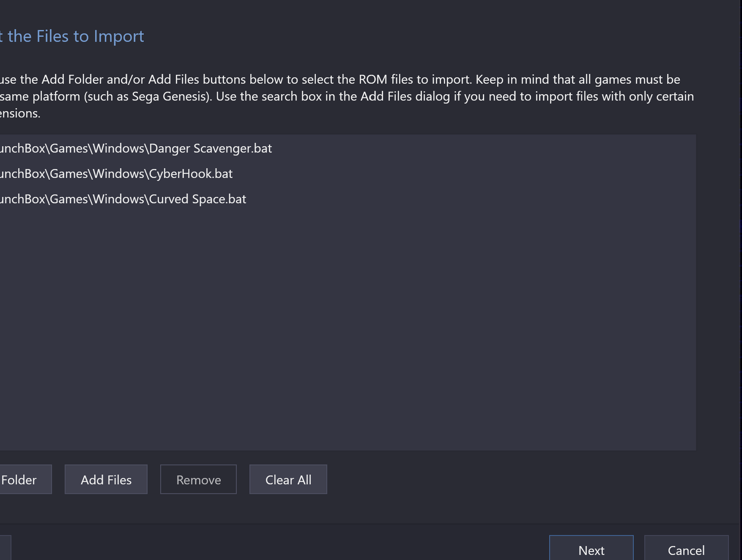
Task: Proceed with the Next button
Action: click(x=591, y=549)
